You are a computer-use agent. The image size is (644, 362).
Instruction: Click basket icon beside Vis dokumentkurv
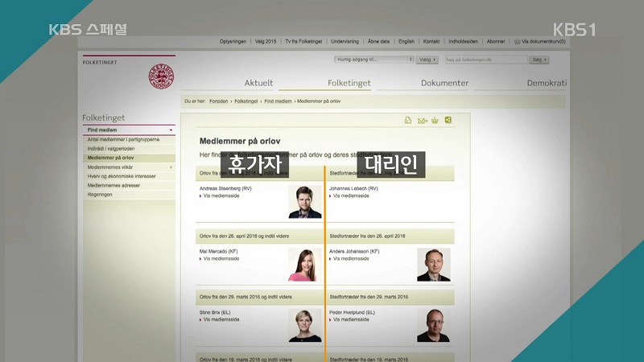point(517,40)
